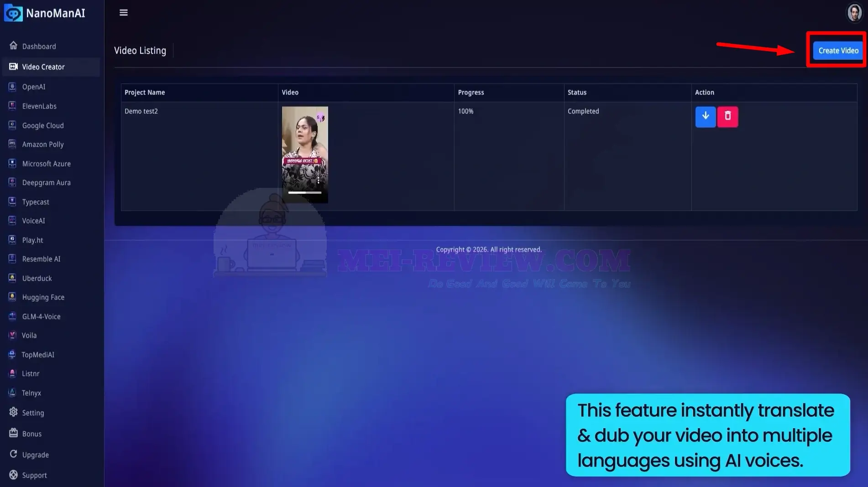Image resolution: width=868 pixels, height=487 pixels.
Task: Click the Microsoft Azure sidebar icon
Action: [x=12, y=163]
